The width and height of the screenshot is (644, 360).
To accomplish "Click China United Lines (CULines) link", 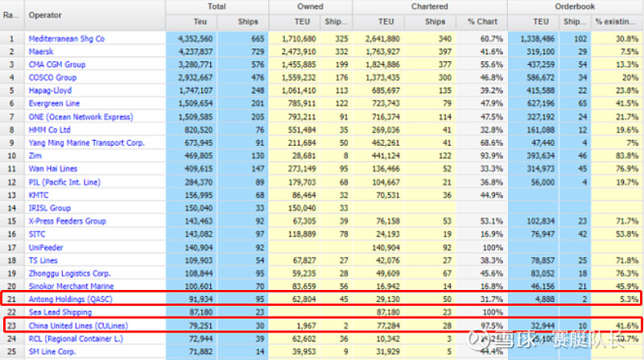I will click(x=77, y=325).
